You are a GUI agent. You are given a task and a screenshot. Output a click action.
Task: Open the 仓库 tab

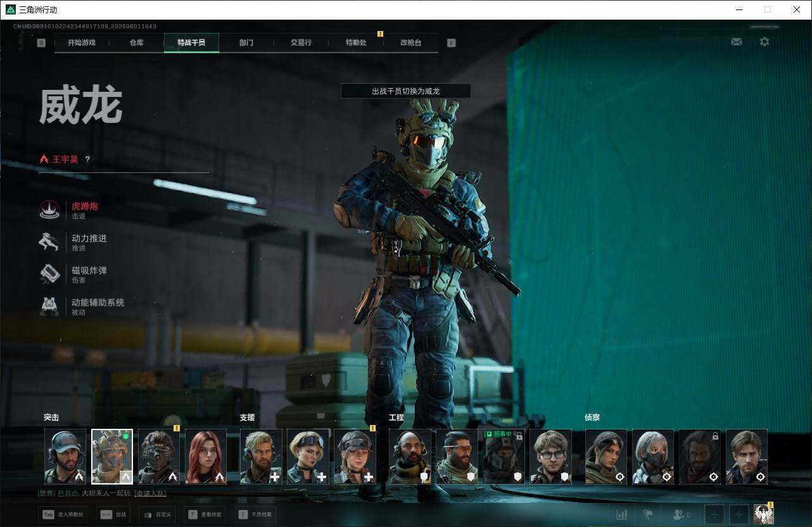point(136,43)
